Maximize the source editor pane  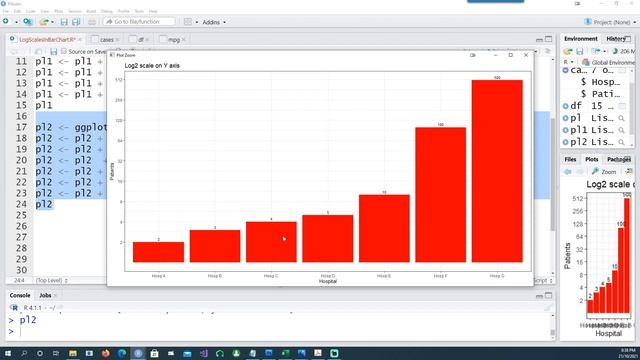[549, 39]
